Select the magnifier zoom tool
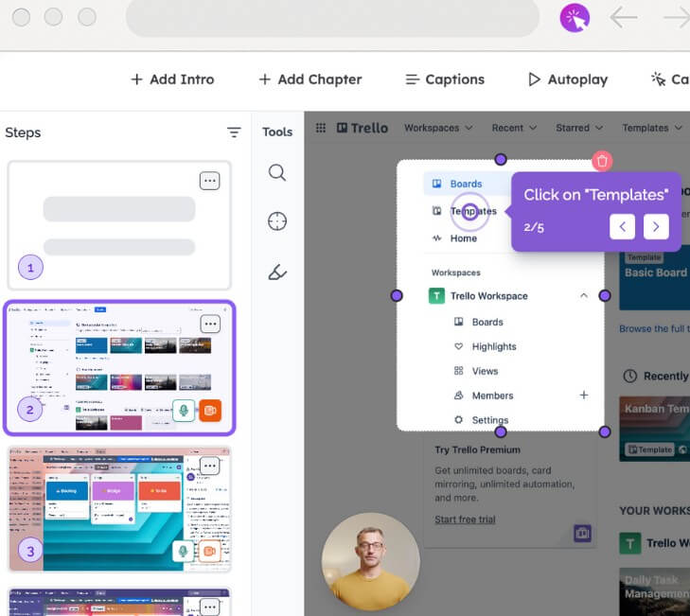Screen dimensions: 690x616 (x=277, y=172)
